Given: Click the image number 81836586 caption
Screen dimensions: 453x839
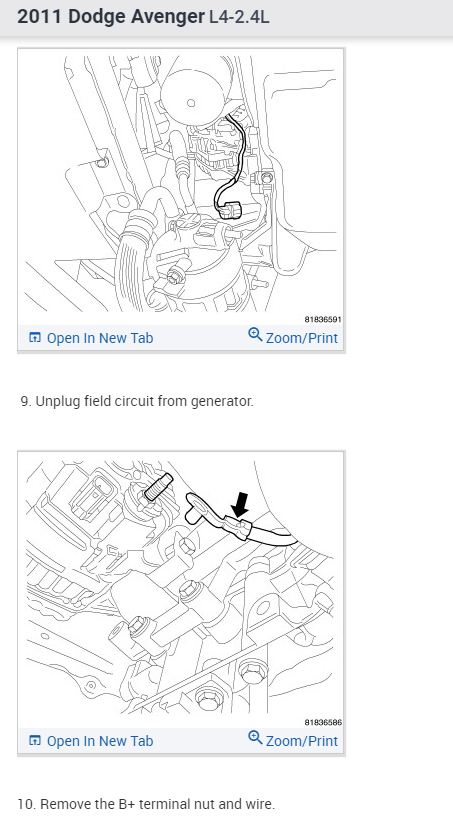Looking at the screenshot, I should point(323,722).
